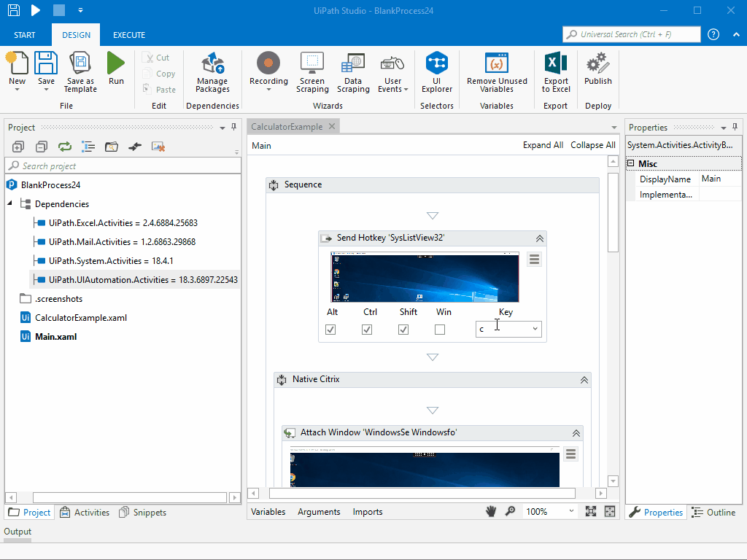Screen dimensions: 747x560
Task: Launch Screen Scraping wizard
Action: point(312,63)
